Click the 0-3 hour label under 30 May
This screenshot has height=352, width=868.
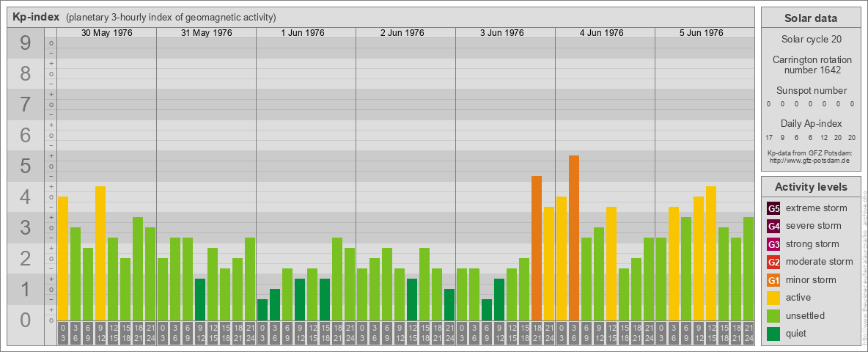(63, 334)
